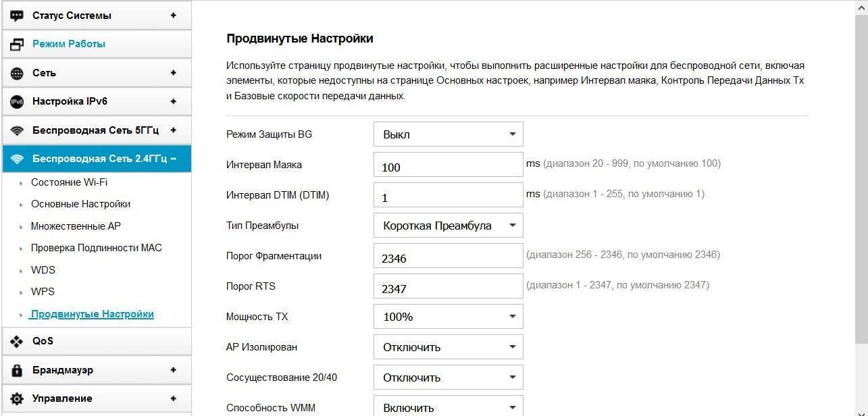
Task: Open the Сосуществование 20/40 dropdown
Action: click(448, 378)
